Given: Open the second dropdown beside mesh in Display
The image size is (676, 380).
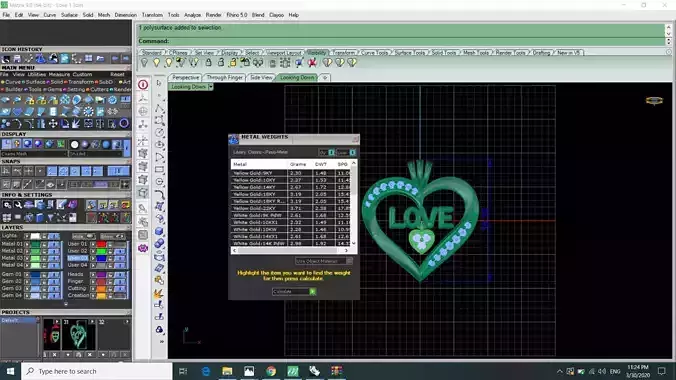Looking at the screenshot, I should point(96,154).
